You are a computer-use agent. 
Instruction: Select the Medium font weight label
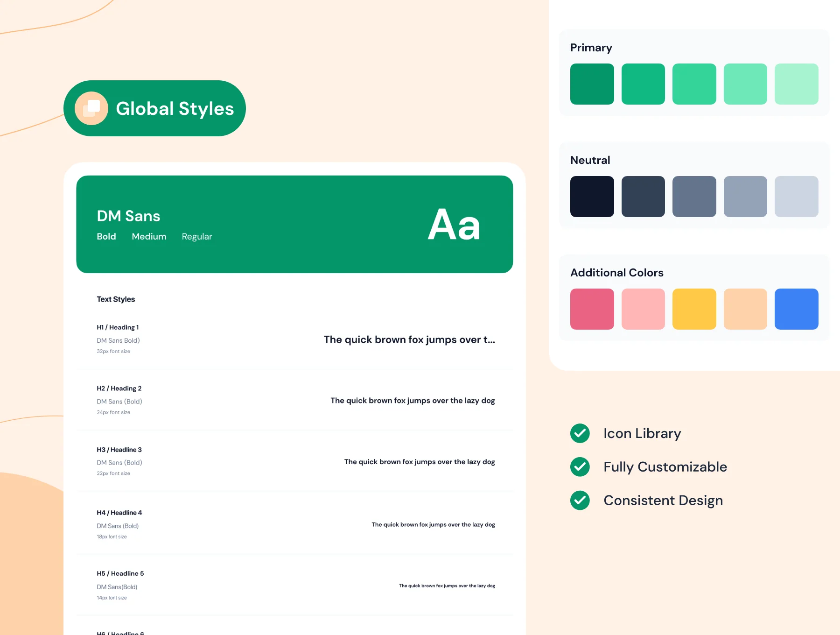click(x=149, y=236)
